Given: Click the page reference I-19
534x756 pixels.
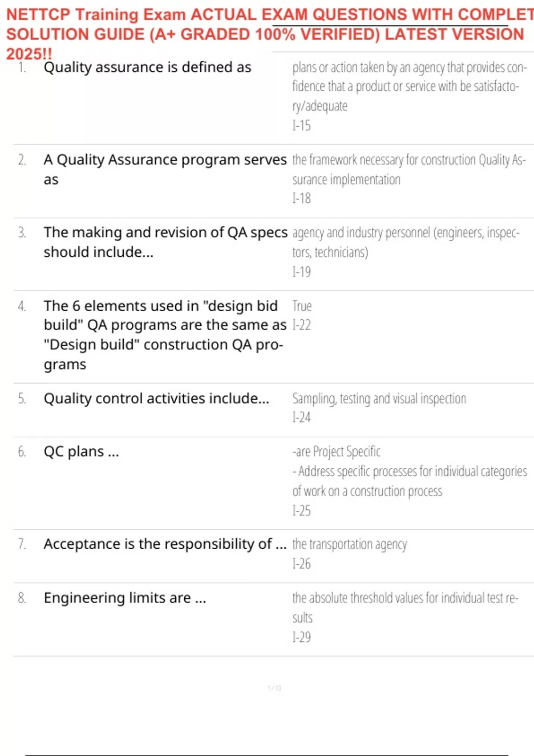Looking at the screenshot, I should 302,271.
